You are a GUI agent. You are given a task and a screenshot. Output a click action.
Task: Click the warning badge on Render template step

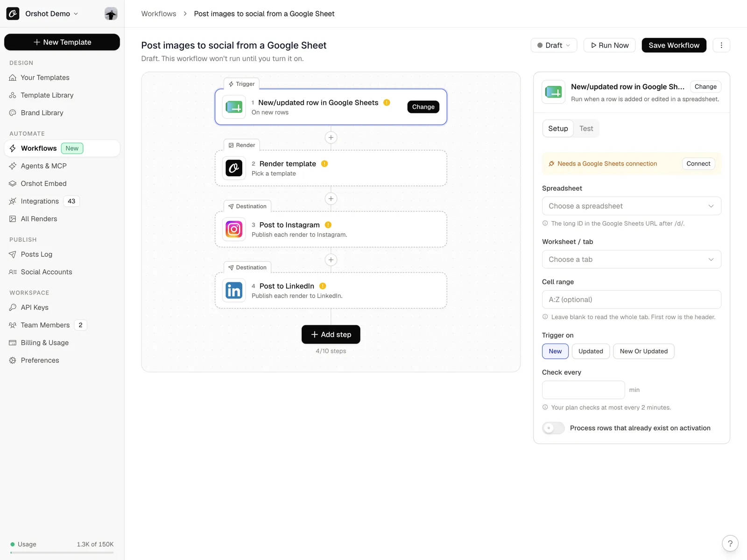pos(324,164)
